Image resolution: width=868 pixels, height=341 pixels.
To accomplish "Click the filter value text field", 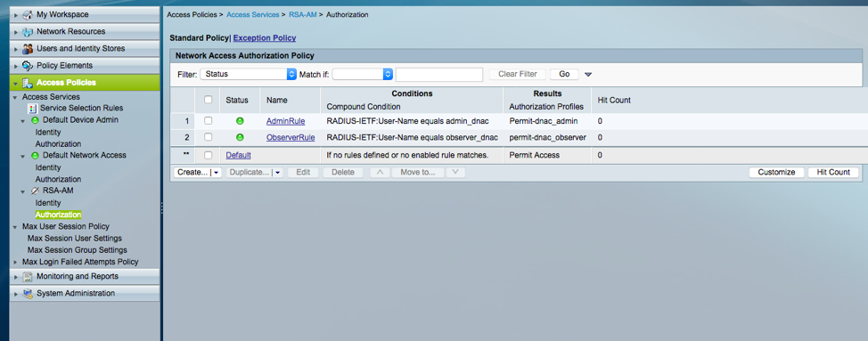I will click(x=439, y=75).
